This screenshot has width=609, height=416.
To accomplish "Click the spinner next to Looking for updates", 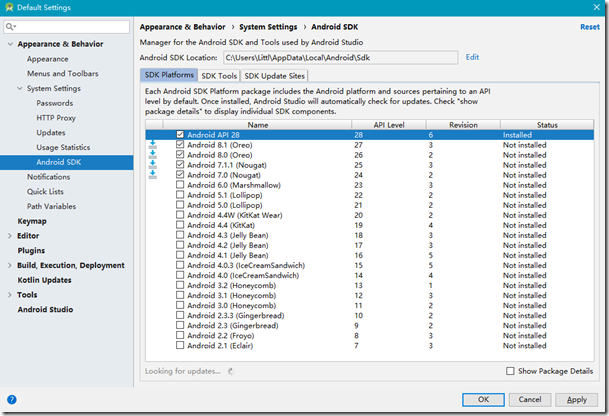I will (231, 371).
